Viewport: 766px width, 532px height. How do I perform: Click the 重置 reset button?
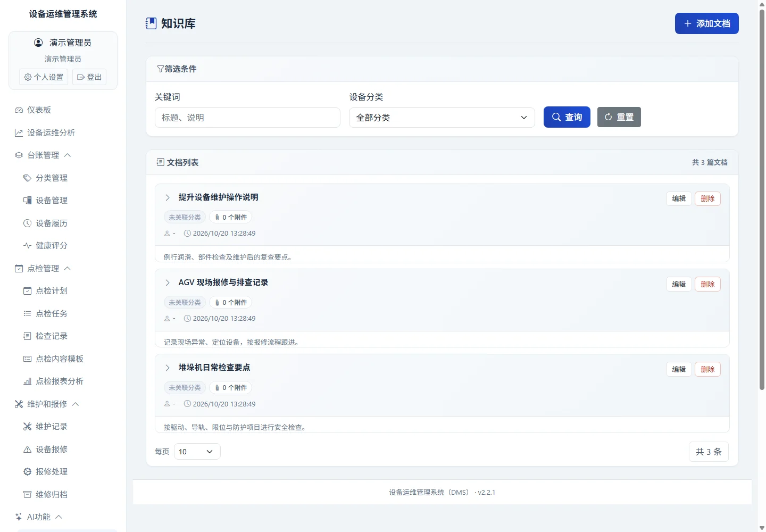coord(619,117)
